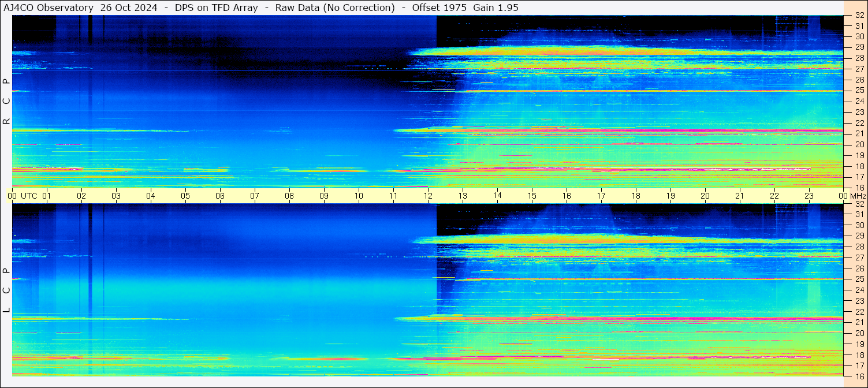The height and width of the screenshot is (388, 868).
Task: Pick the 06 hour marker
Action: click(220, 196)
